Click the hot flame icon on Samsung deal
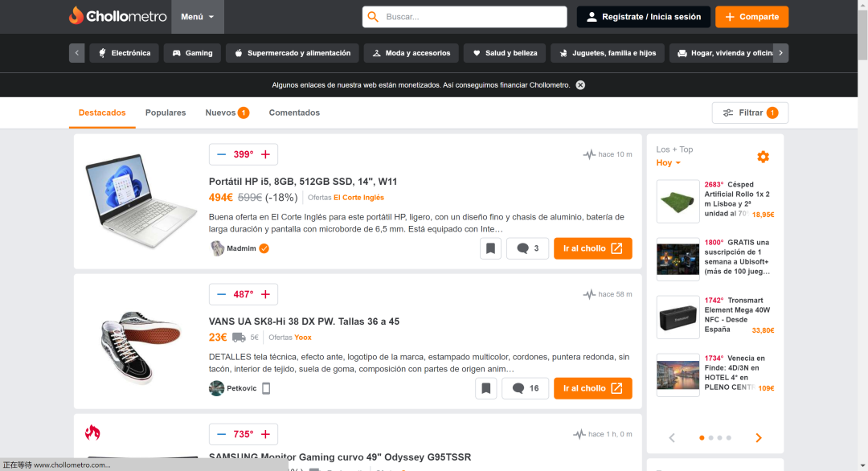 point(92,432)
